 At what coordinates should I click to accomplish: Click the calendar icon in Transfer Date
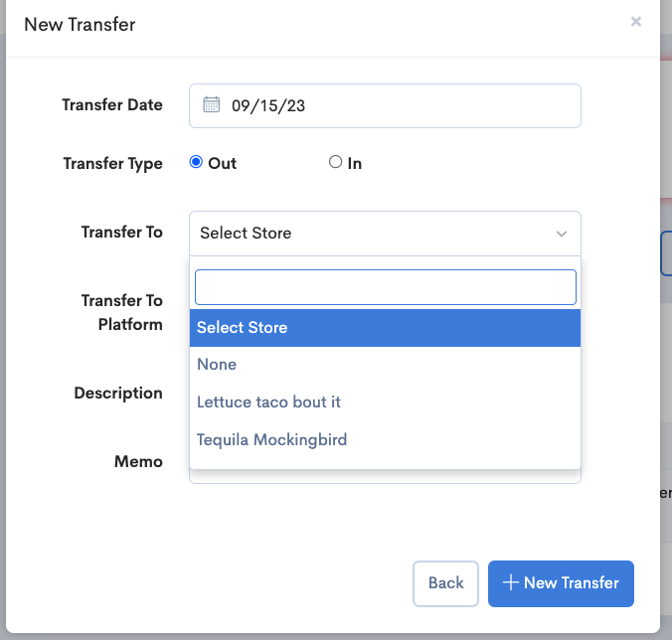[x=211, y=104]
